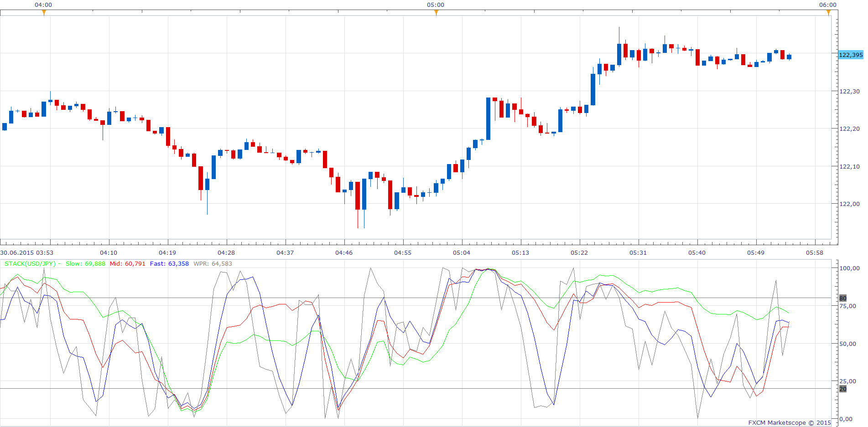The image size is (868, 427).
Task: Select the red Mid: 60,791 legend
Action: 128,264
